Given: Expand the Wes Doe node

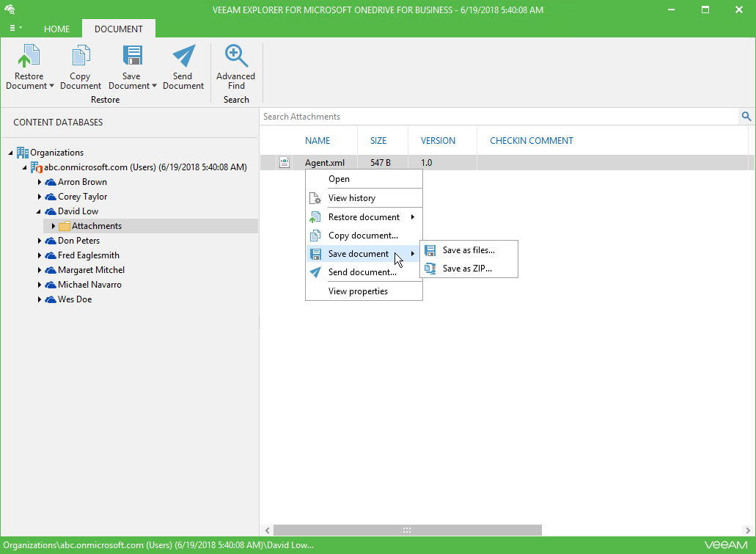Looking at the screenshot, I should [39, 299].
